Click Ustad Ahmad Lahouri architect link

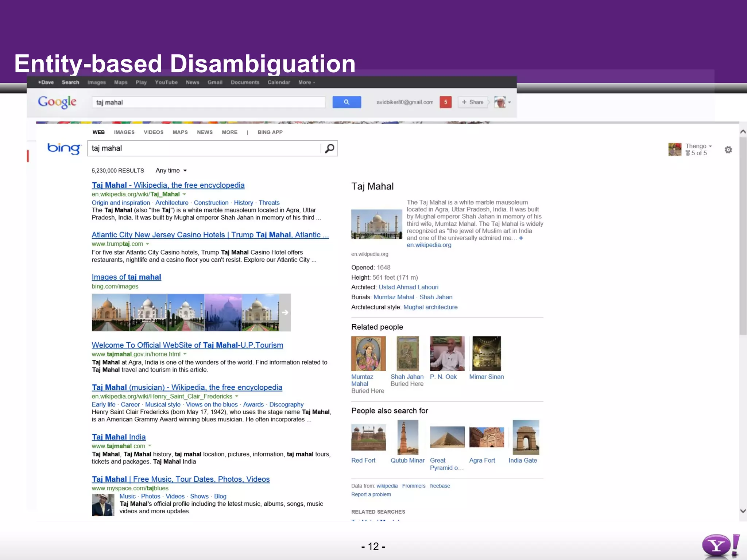tap(409, 287)
